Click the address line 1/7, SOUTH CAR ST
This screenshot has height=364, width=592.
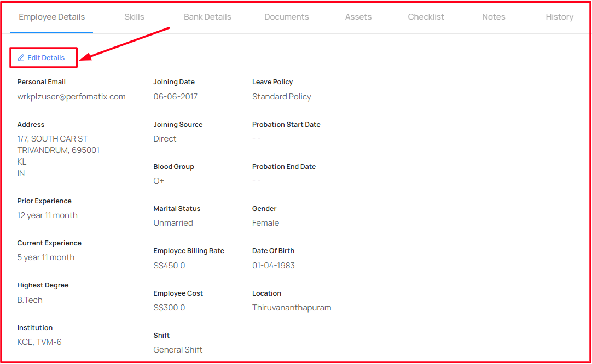pyautogui.click(x=53, y=139)
